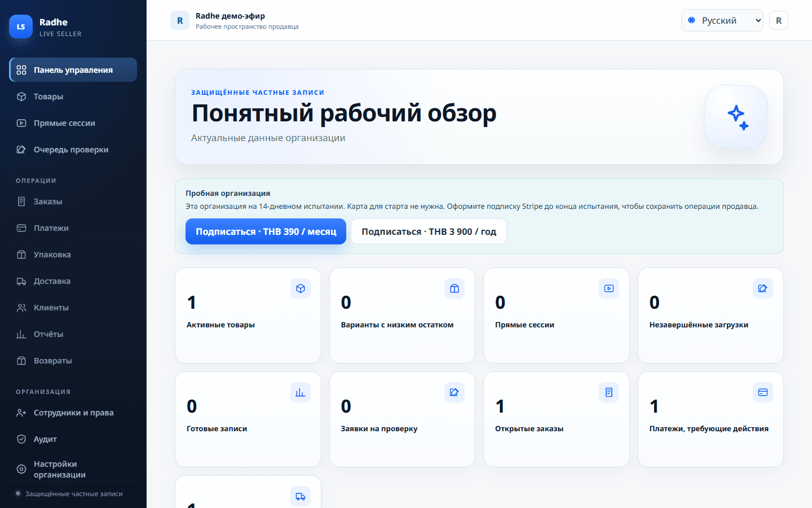Subscribe for THB 3 900 per year
The image size is (812, 508).
coord(429,231)
